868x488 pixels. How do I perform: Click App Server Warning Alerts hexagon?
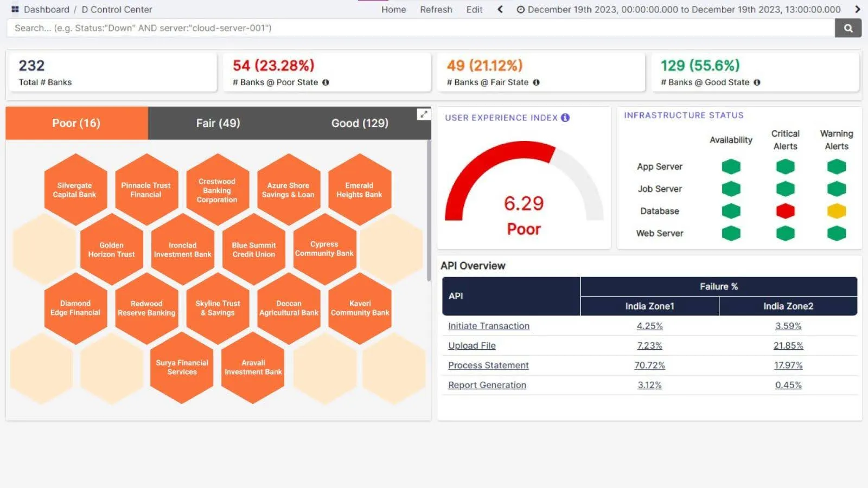tap(837, 166)
